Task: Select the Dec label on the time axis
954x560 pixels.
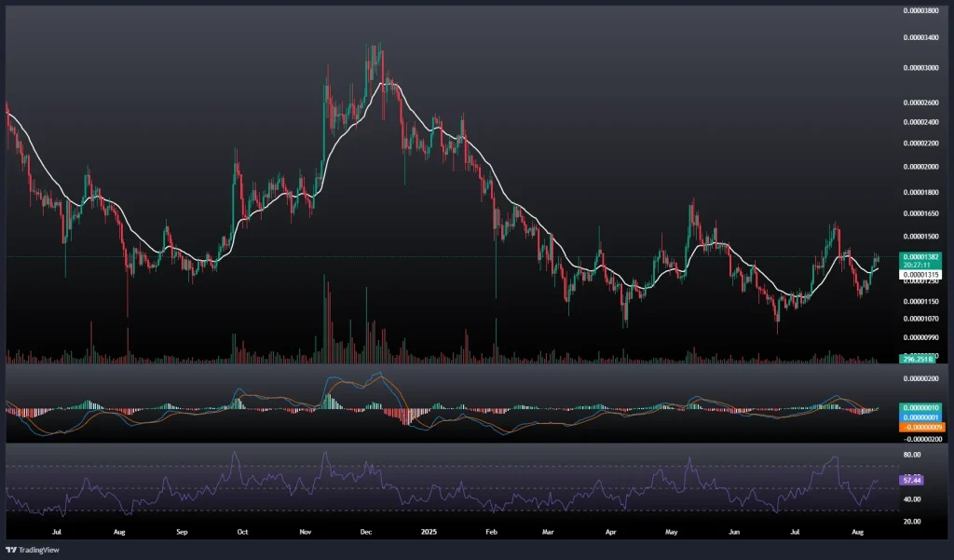Action: pyautogui.click(x=366, y=532)
